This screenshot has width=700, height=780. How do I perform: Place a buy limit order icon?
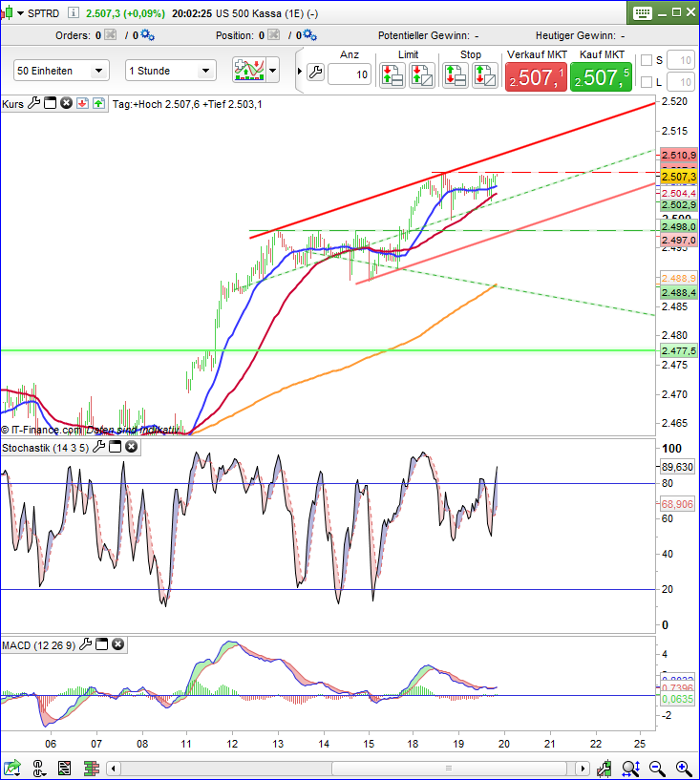[x=392, y=75]
